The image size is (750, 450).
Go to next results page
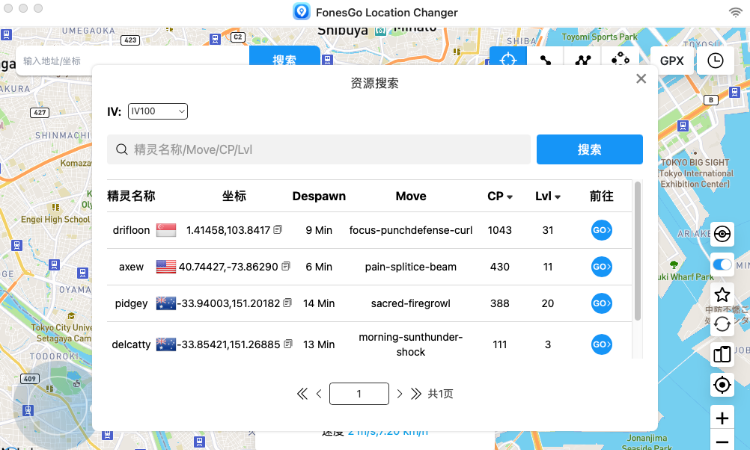coord(399,394)
